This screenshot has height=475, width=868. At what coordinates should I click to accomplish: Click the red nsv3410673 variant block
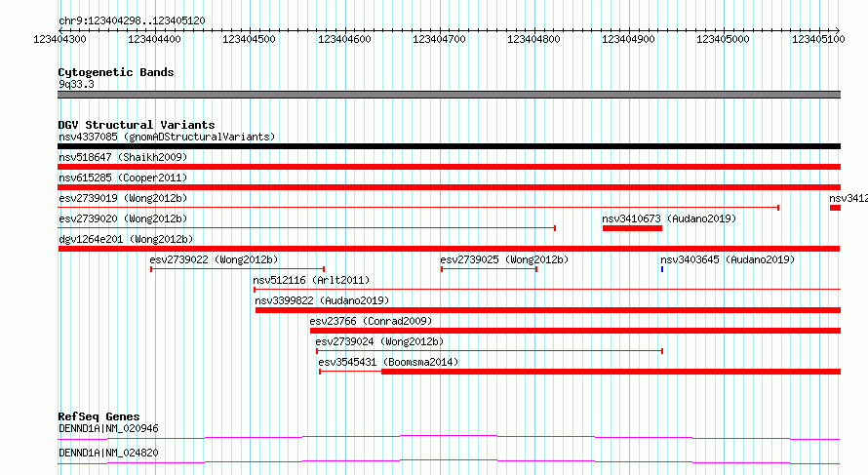tap(632, 228)
